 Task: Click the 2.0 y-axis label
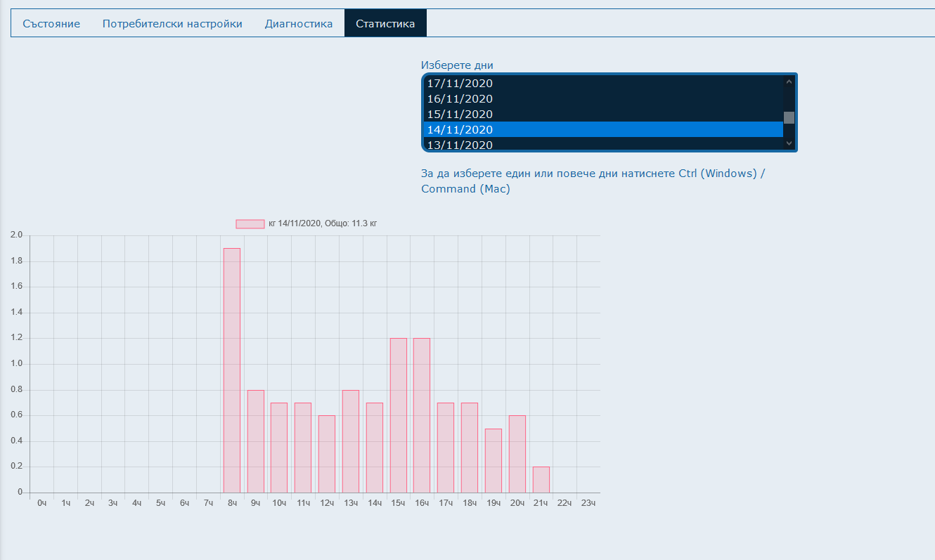[x=16, y=235]
